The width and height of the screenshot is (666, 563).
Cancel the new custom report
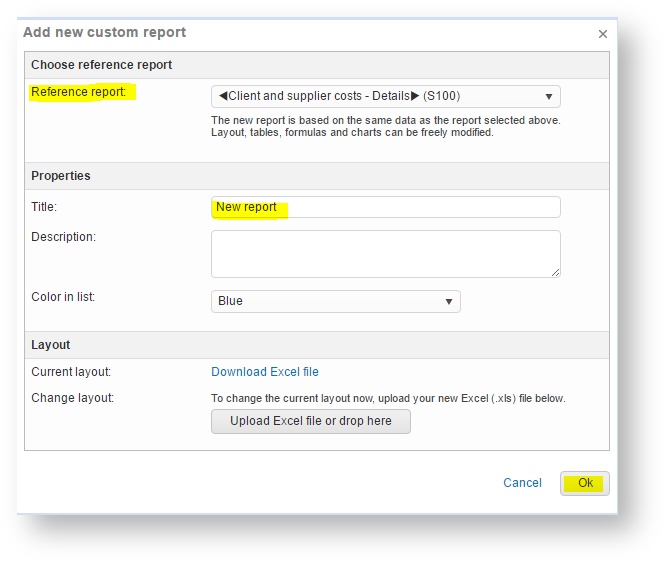pos(522,483)
